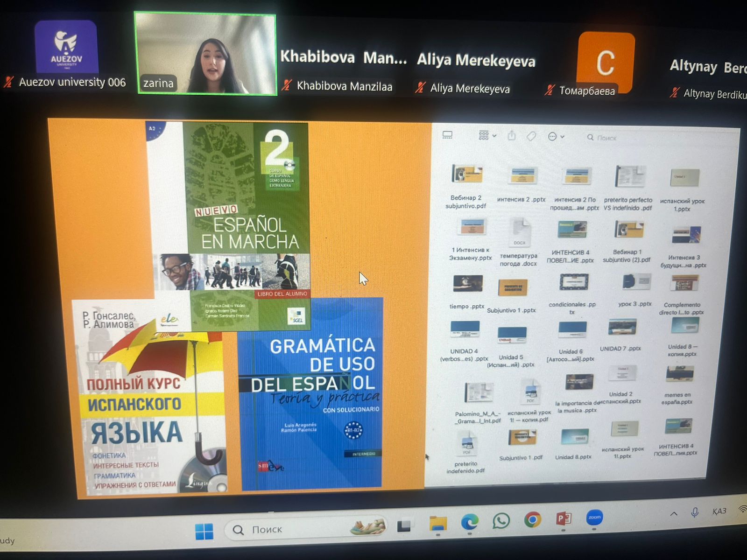747x560 pixels.
Task: Click the file name 'UNIDAD 4 (verbos...es) .pptx'
Action: [464, 355]
